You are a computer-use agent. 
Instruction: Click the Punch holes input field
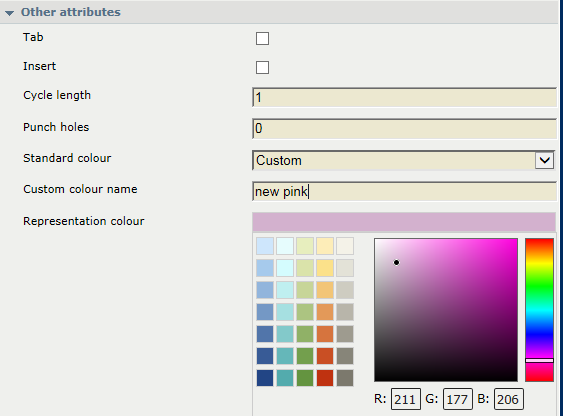[404, 128]
